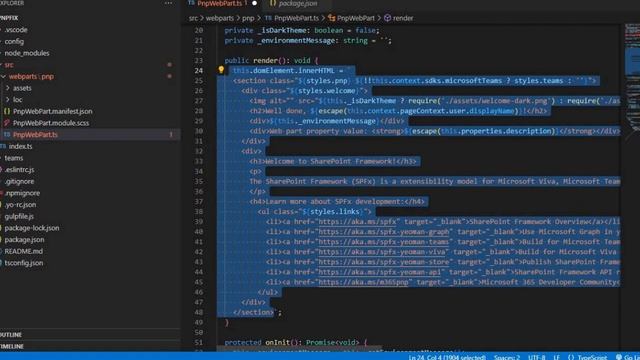This screenshot has width=640, height=360.
Task: Follow the aka.ms/spfx-yeoman-graph link
Action: click(383, 231)
